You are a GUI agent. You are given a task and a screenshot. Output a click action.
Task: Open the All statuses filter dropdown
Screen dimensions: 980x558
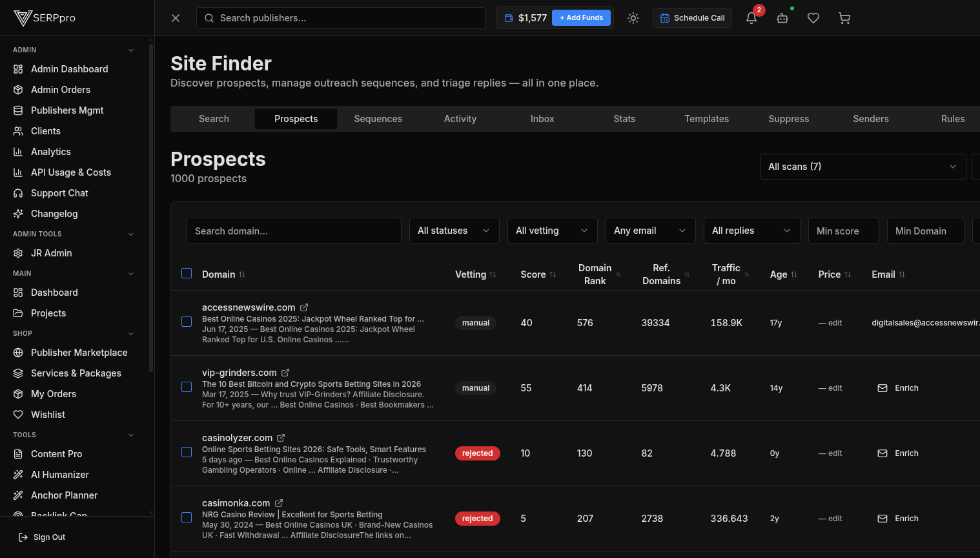click(454, 230)
